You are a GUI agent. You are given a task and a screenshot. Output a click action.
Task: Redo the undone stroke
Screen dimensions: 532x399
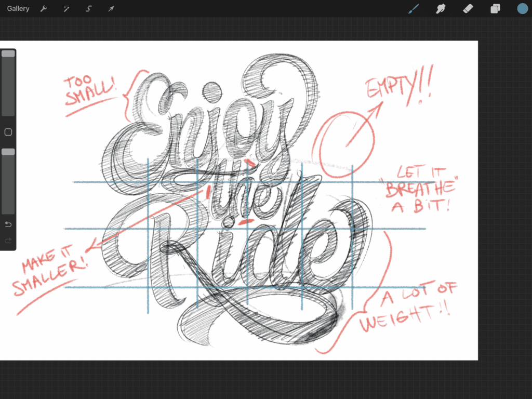point(7,241)
